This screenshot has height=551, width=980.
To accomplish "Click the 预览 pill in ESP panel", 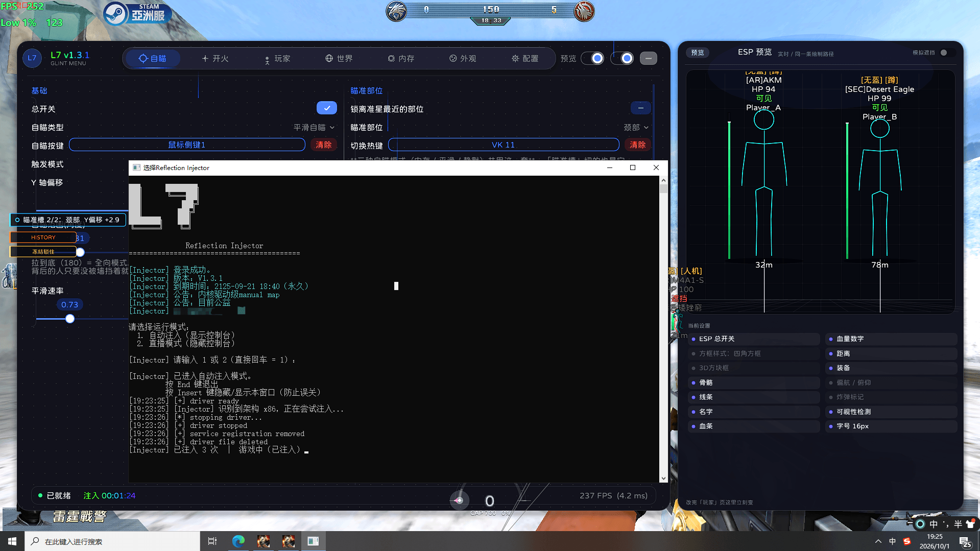I will (x=698, y=53).
